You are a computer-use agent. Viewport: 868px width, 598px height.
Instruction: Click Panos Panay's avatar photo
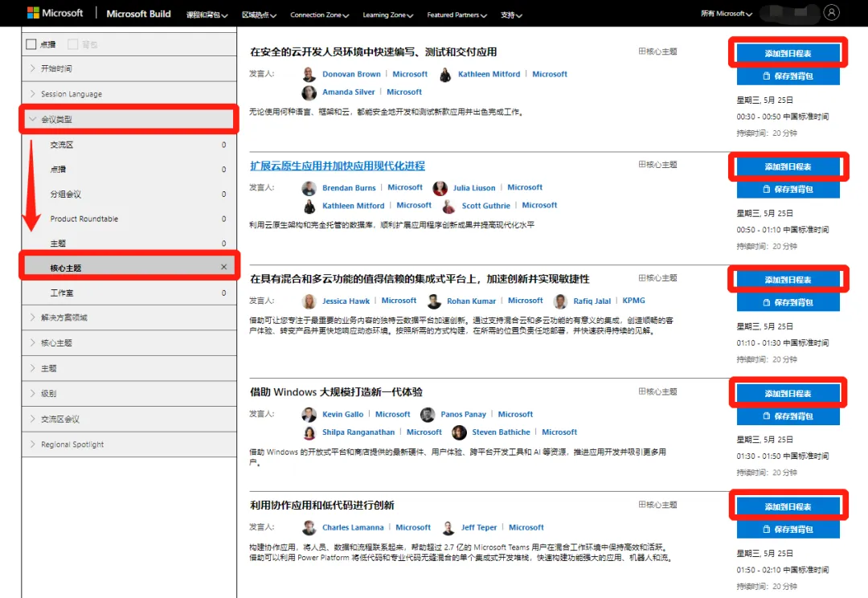(428, 415)
